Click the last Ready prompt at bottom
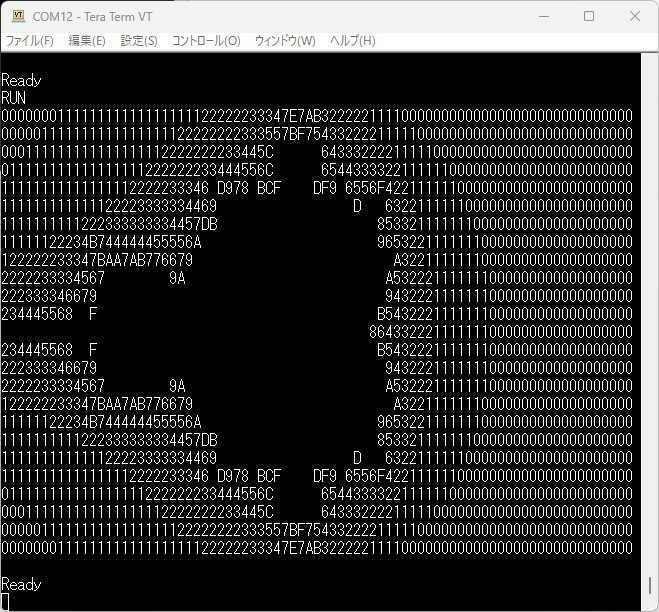This screenshot has height=612, width=659. point(21,584)
